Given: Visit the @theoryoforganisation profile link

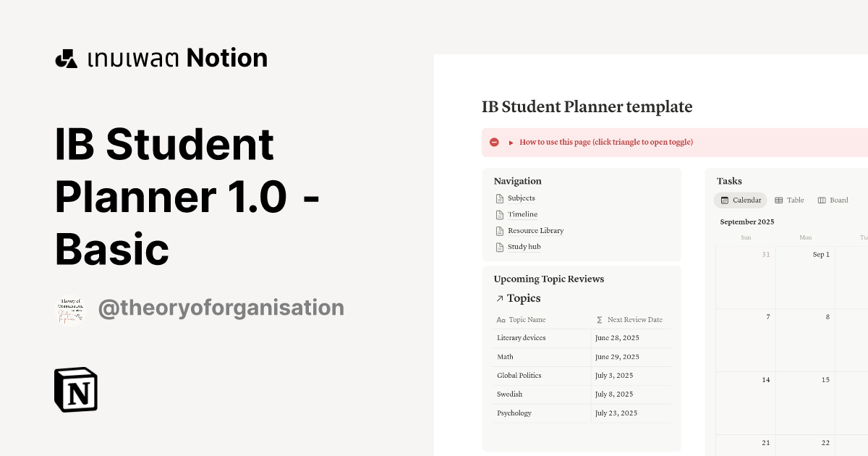Looking at the screenshot, I should 221,307.
